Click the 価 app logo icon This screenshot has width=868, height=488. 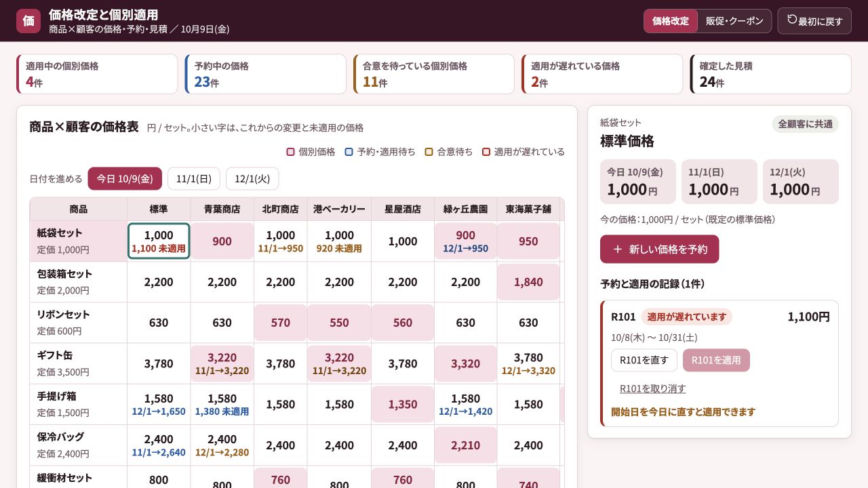pos(28,21)
